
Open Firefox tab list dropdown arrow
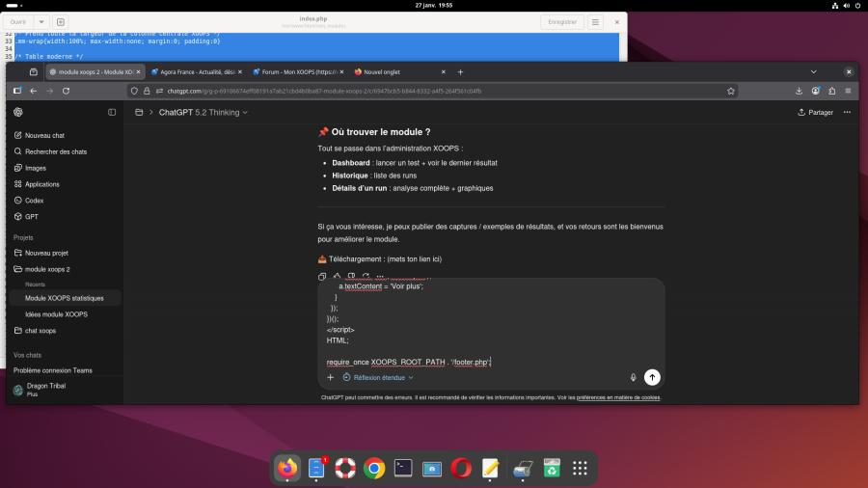pos(813,72)
